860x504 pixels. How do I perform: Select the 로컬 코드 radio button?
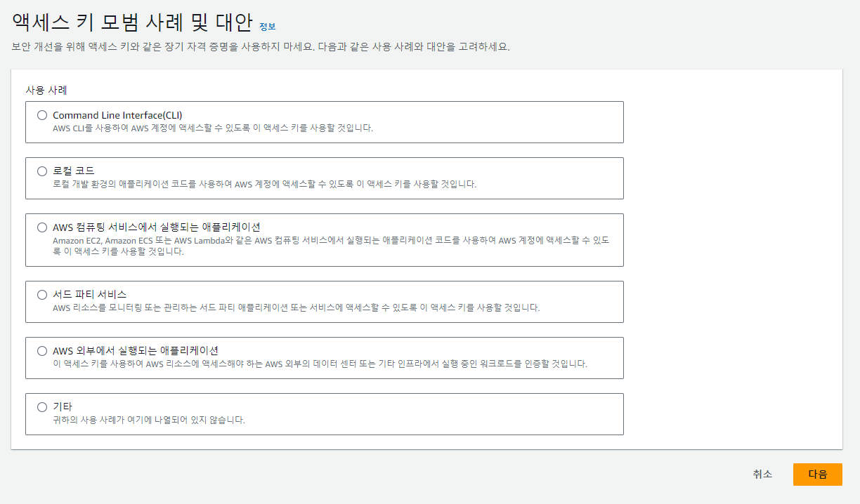[x=42, y=171]
